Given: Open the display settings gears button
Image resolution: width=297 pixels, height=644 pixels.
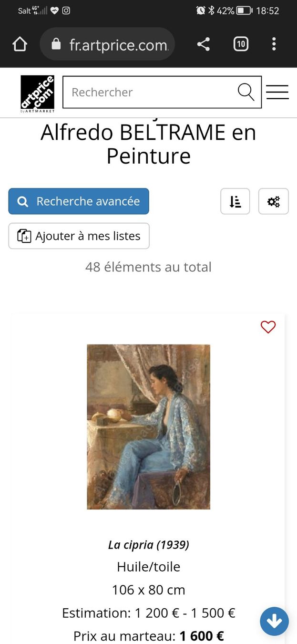Looking at the screenshot, I should 274,201.
